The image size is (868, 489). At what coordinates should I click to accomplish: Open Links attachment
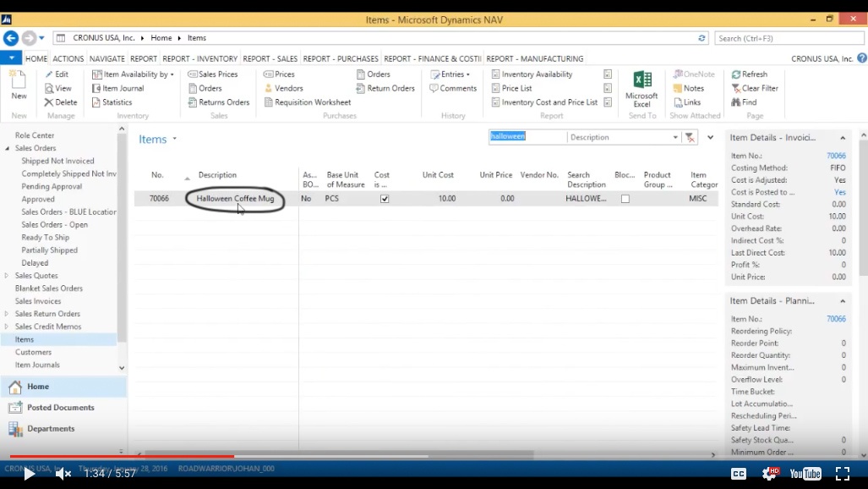click(687, 102)
